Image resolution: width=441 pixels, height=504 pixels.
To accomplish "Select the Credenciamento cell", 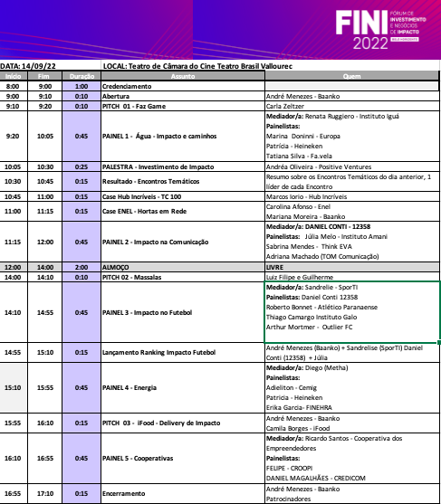I will click(183, 86).
